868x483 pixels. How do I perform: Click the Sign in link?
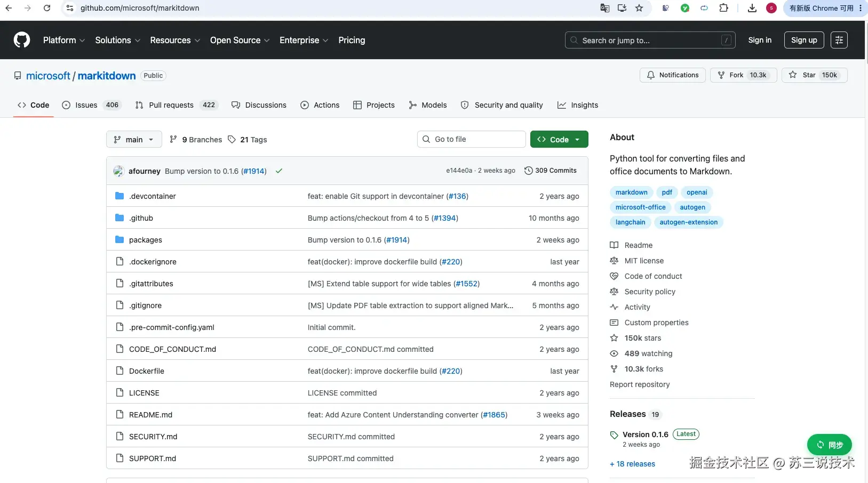click(760, 40)
